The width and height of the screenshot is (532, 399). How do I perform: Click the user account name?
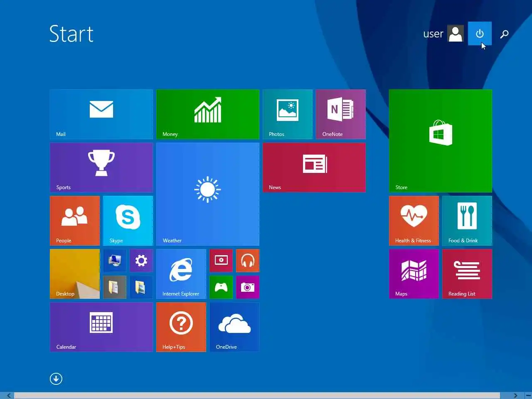point(433,34)
